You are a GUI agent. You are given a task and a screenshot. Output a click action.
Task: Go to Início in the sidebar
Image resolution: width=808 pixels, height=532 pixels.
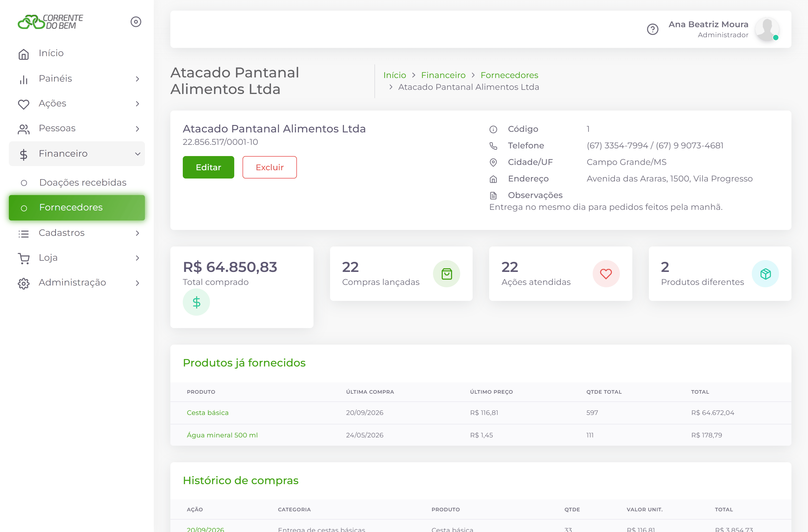[77, 53]
